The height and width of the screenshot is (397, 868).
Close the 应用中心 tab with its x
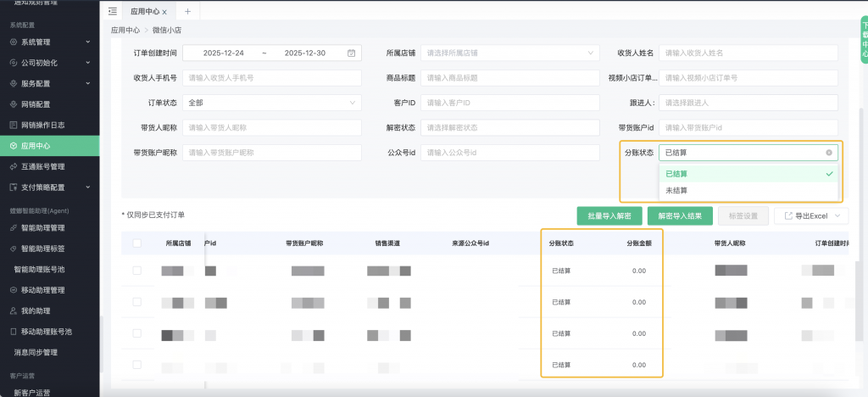(x=164, y=12)
